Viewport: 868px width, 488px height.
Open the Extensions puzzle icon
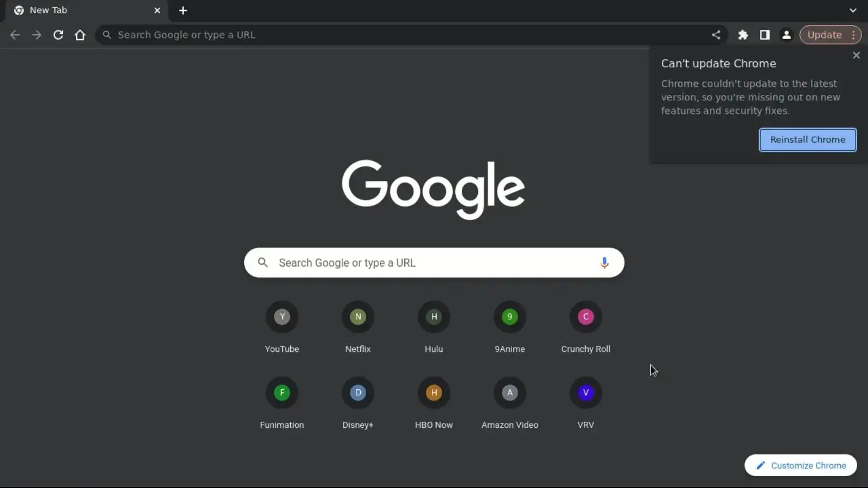point(743,35)
